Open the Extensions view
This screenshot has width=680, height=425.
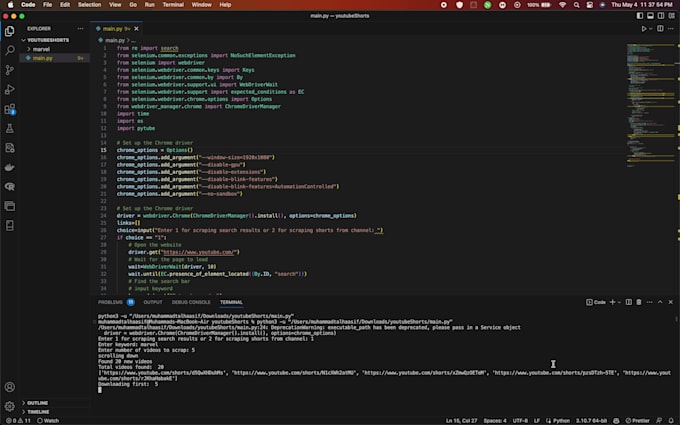point(10,109)
